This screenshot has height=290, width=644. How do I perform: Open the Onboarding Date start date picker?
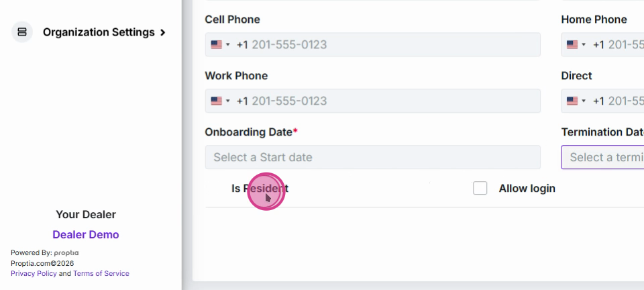(x=372, y=157)
